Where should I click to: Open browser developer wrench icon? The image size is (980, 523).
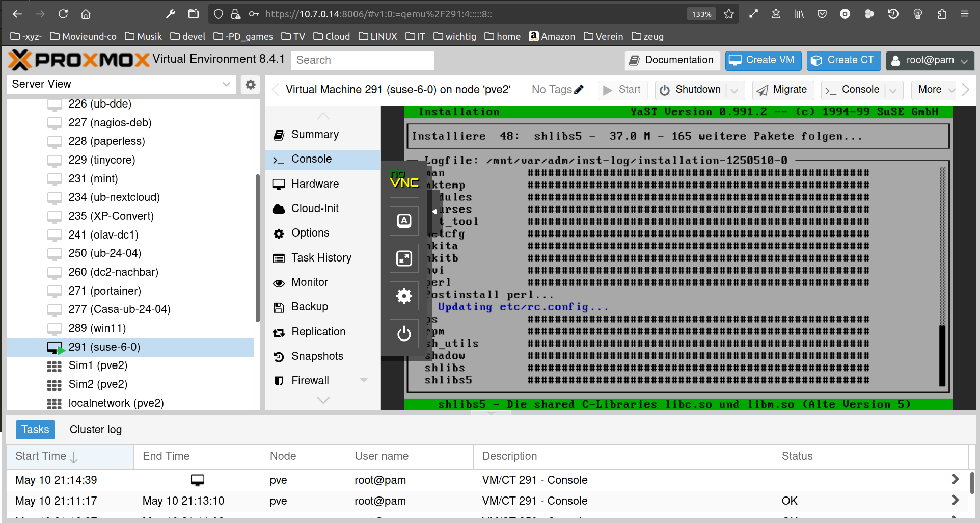171,14
